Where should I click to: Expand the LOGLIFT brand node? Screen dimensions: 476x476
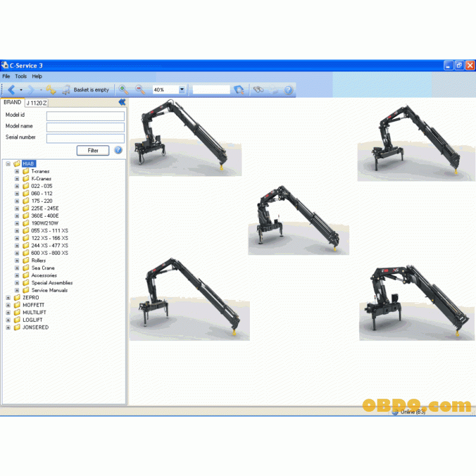tap(8, 320)
